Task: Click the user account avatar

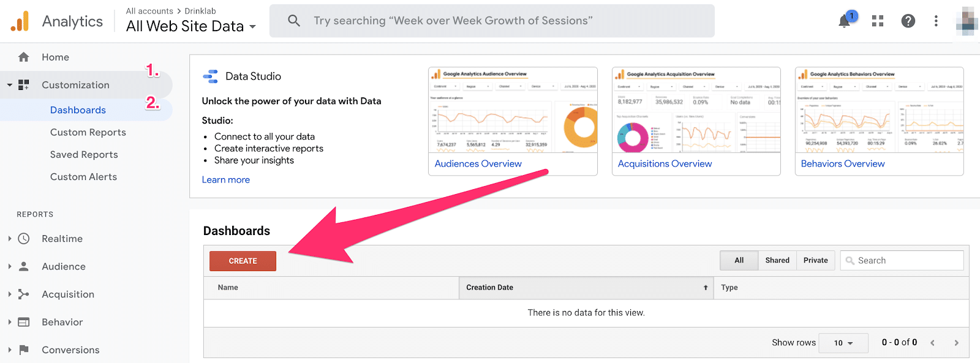Action: pyautogui.click(x=967, y=21)
